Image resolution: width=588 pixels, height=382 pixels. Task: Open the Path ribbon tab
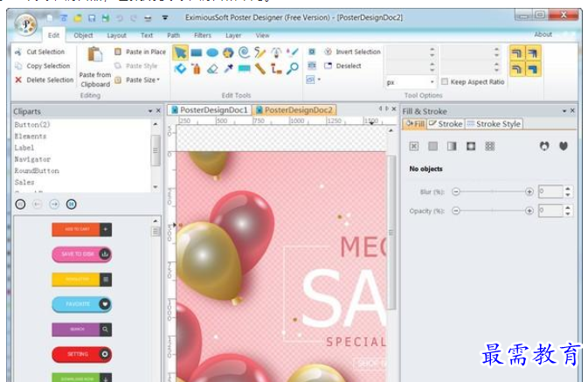[x=173, y=35]
